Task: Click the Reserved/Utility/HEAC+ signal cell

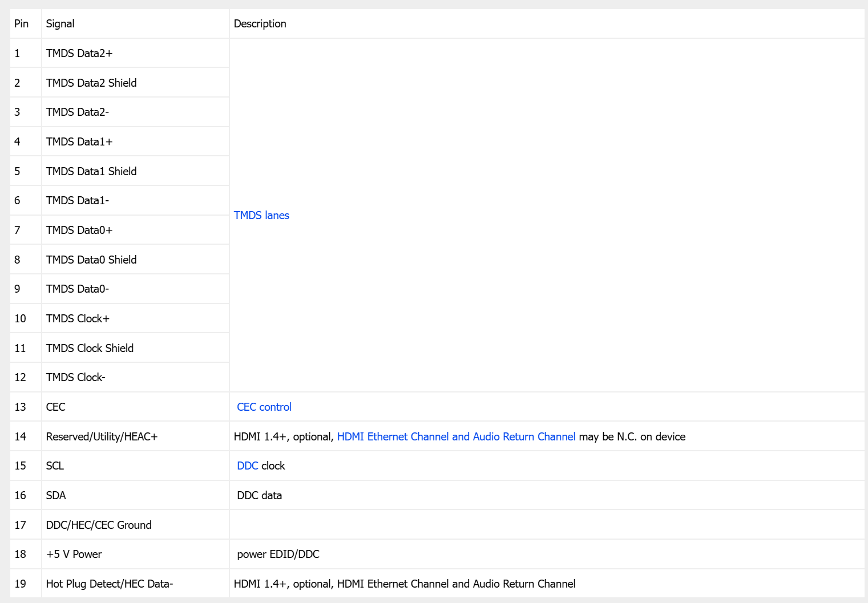Action: (x=102, y=436)
